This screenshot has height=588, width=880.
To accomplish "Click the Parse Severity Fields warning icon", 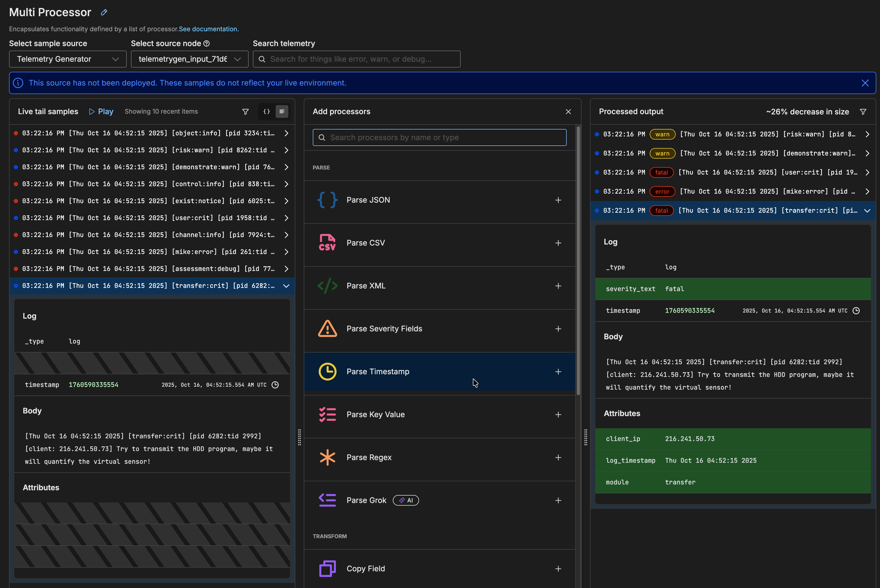I will (327, 328).
